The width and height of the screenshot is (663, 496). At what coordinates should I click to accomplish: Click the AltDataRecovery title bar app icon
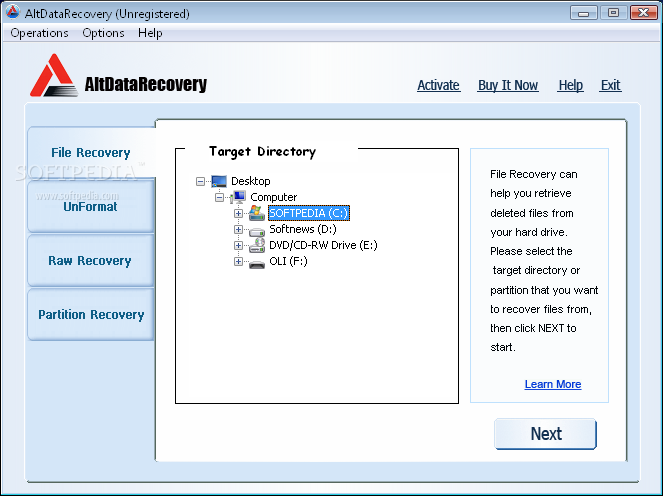12,12
